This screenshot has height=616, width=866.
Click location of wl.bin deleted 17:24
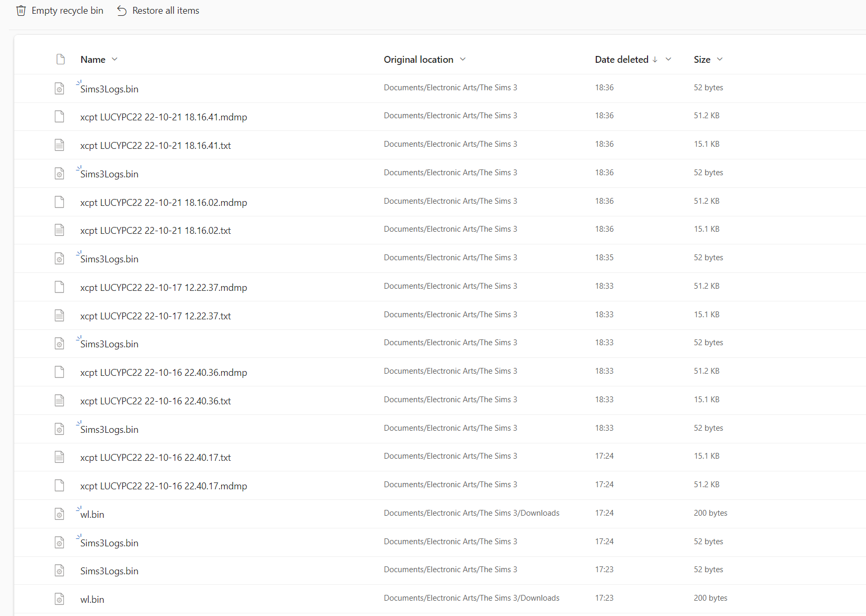(472, 513)
